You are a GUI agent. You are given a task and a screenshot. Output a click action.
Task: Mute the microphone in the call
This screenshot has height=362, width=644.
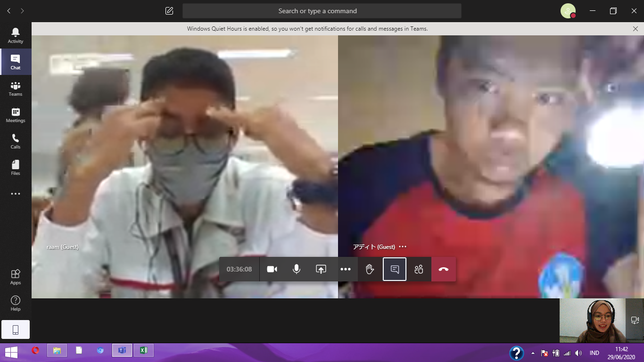click(297, 269)
